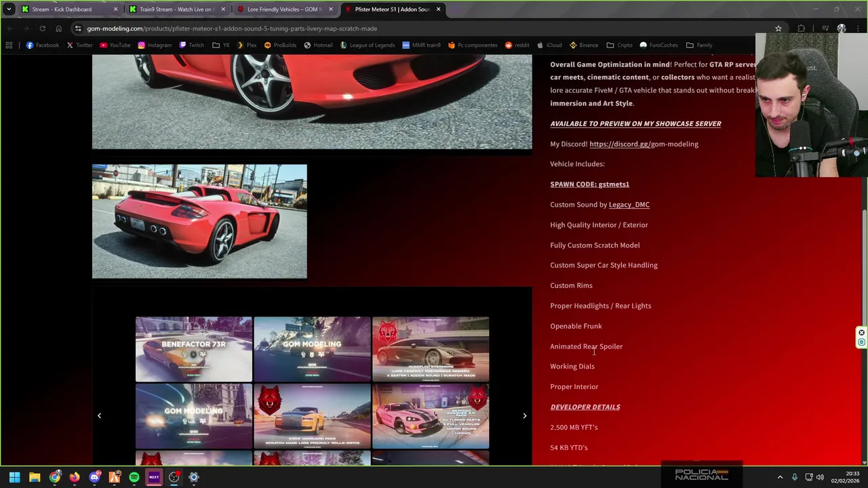Image resolution: width=868 pixels, height=488 pixels.
Task: Close the Kick Dashboard tab
Action: pyautogui.click(x=115, y=9)
